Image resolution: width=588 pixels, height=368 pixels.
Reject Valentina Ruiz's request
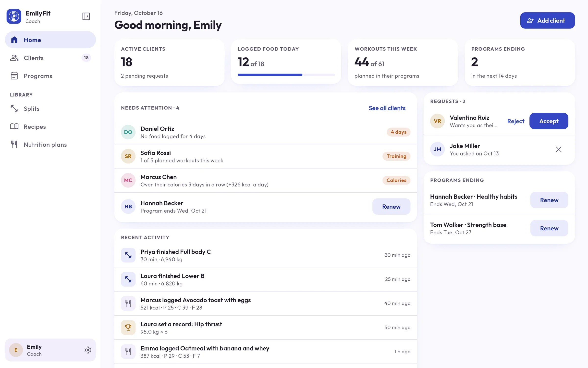pyautogui.click(x=515, y=121)
